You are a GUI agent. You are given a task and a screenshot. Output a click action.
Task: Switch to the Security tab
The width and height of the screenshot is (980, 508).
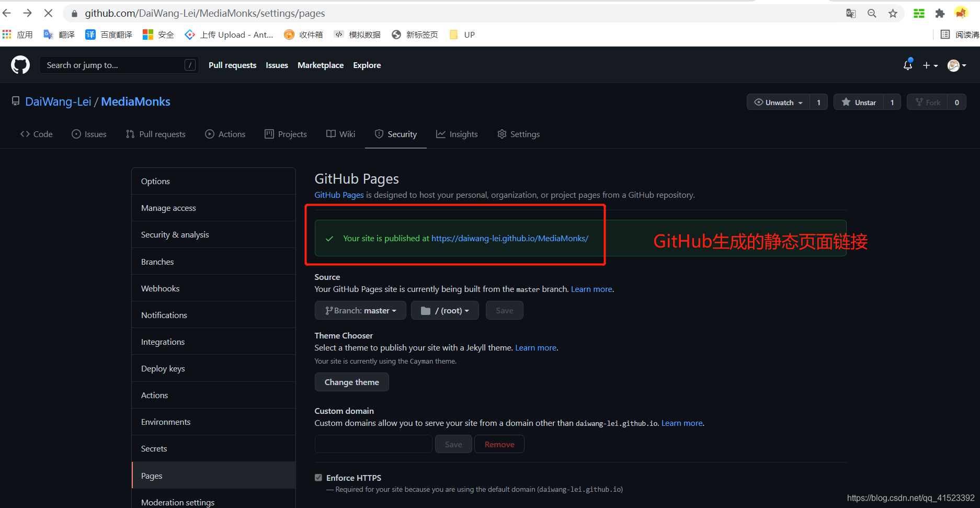pyautogui.click(x=396, y=134)
